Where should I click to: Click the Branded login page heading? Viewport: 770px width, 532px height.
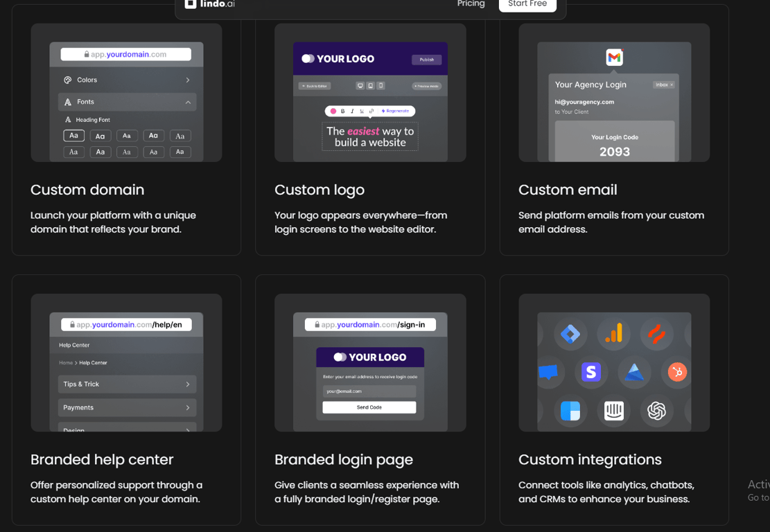coord(344,460)
